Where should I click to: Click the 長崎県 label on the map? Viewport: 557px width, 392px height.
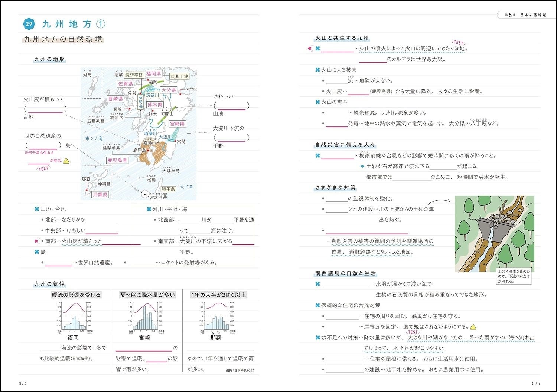[x=115, y=99]
